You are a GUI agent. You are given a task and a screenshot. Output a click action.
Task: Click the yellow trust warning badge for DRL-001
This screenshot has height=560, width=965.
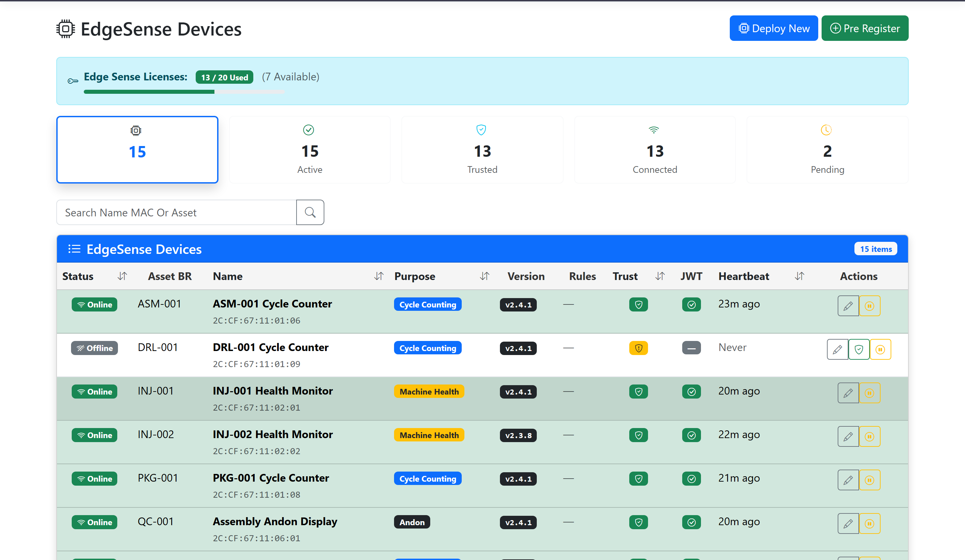(x=638, y=348)
